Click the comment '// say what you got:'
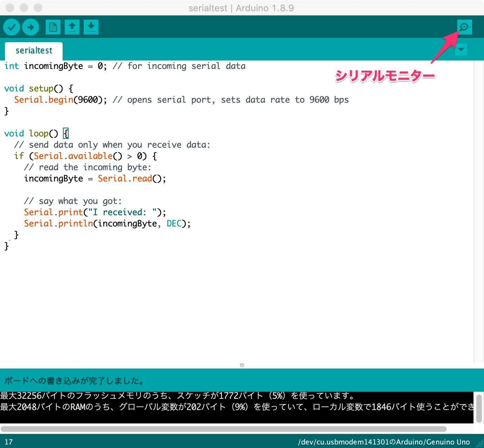The width and height of the screenshot is (484, 448). (x=73, y=201)
